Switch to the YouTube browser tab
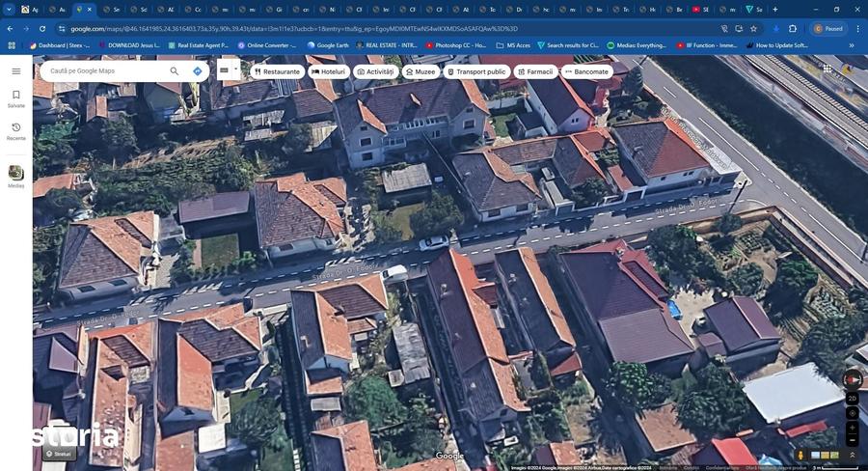The image size is (868, 471). 700,10
